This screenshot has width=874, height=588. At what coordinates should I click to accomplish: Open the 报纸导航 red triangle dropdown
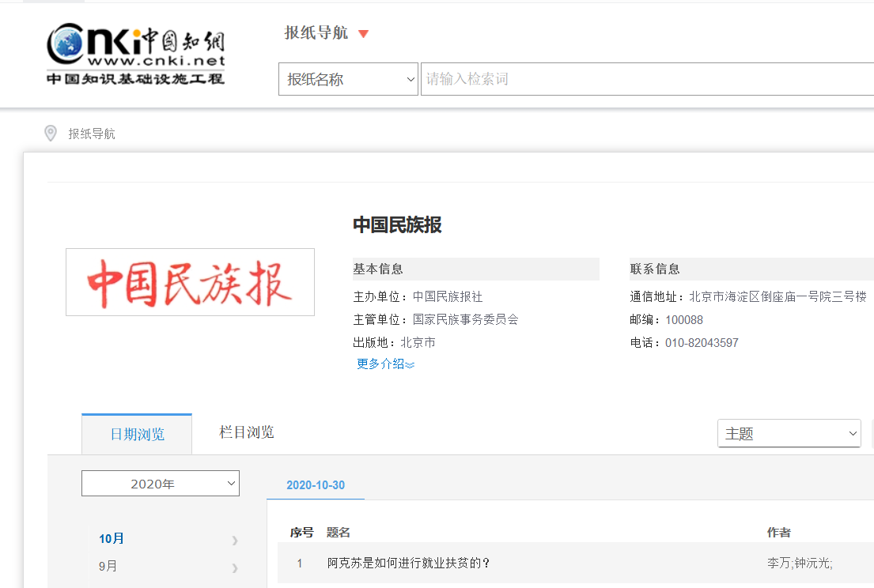(363, 34)
